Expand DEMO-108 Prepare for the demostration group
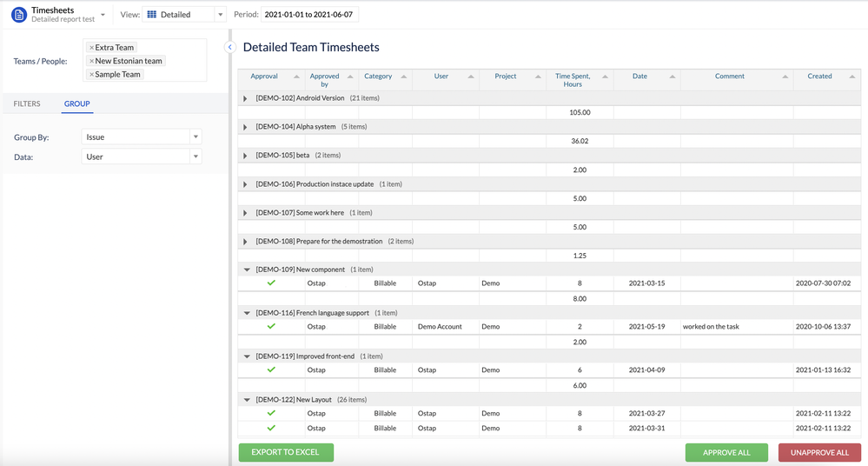 pyautogui.click(x=245, y=242)
